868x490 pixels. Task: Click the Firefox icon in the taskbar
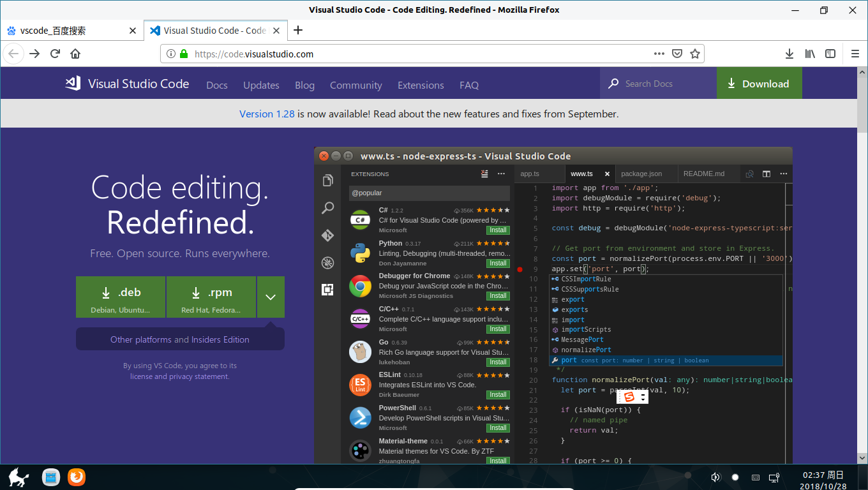[x=77, y=477]
